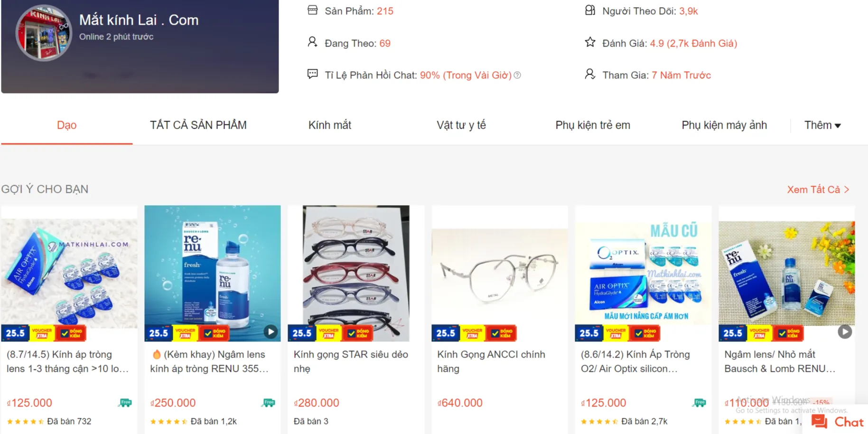Click the chat response rate help icon
868x434 pixels.
(517, 75)
